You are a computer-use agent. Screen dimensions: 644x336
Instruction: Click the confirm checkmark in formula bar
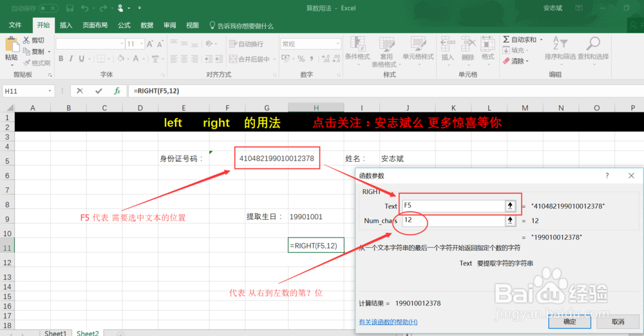[x=99, y=91]
